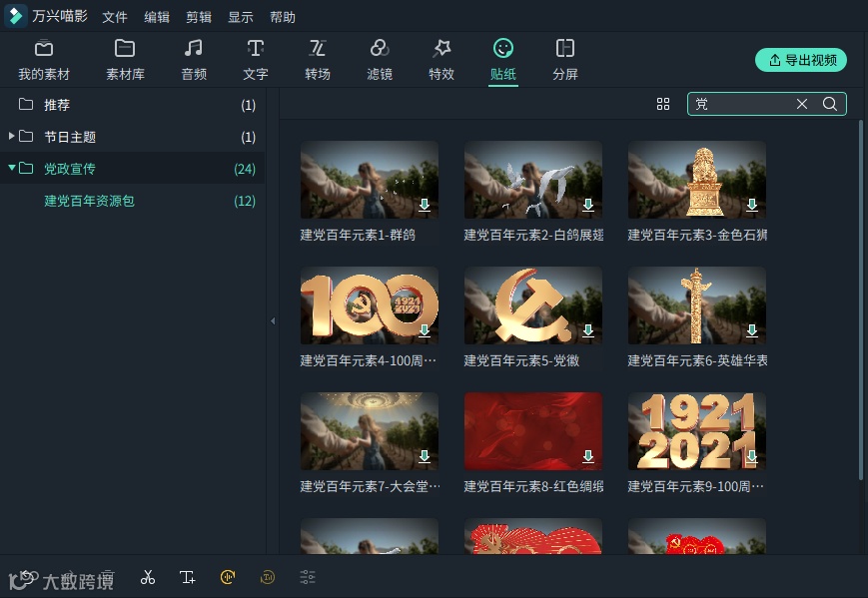Open the 分屏 (Split Screen) panel
Viewport: 868px width, 598px height.
pyautogui.click(x=565, y=58)
